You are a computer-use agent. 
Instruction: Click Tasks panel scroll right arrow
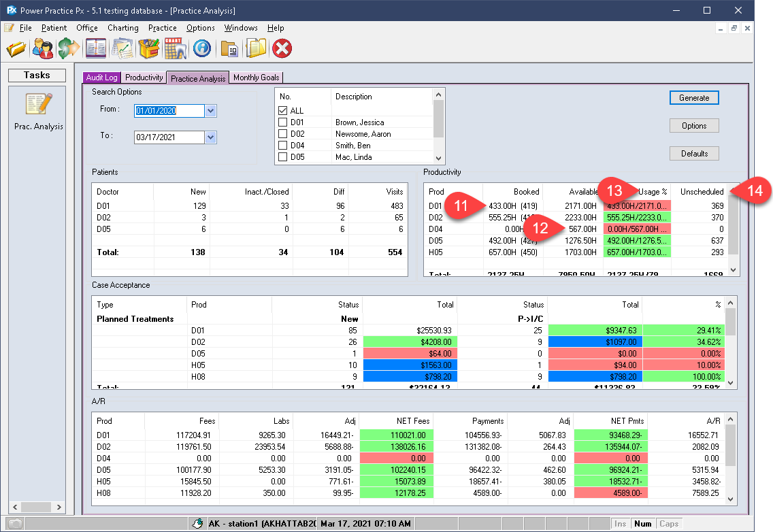click(x=59, y=507)
